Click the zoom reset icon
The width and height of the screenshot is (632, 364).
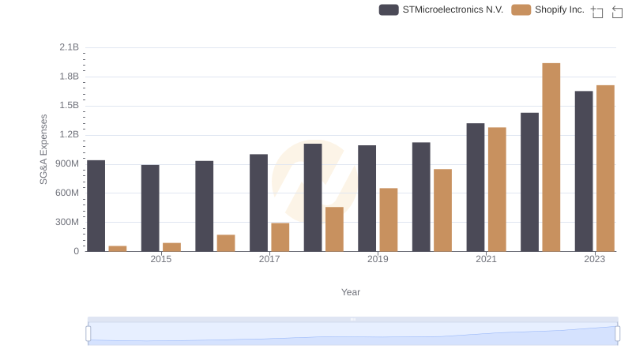[617, 12]
